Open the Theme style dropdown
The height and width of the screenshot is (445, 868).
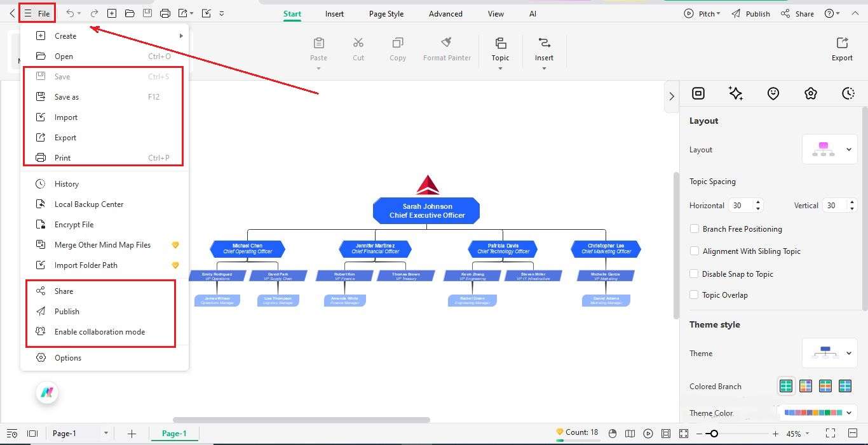[x=848, y=353]
